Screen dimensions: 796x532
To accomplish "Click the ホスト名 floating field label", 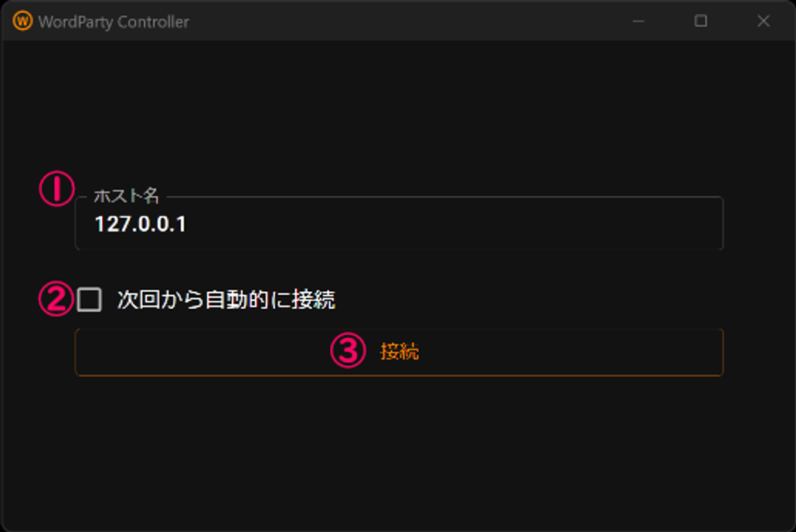I will point(127,196).
